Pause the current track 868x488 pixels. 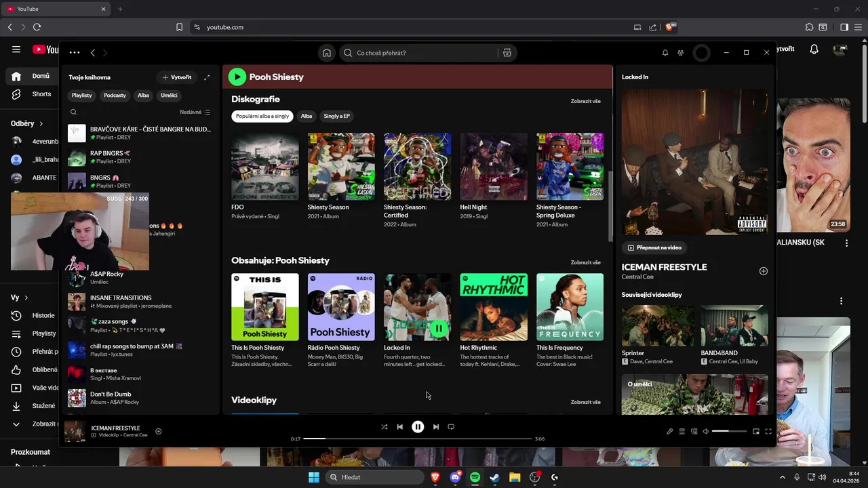coord(418,427)
